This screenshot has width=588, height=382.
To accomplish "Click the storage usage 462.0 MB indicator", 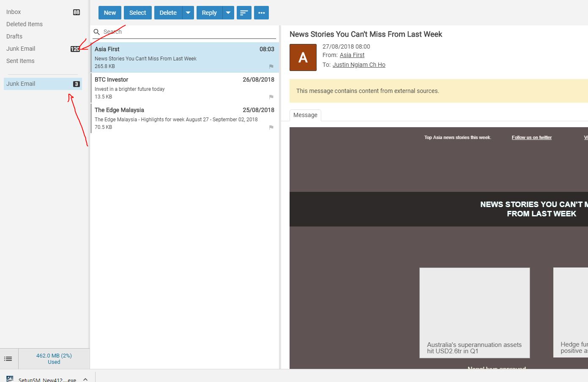I will [54, 359].
